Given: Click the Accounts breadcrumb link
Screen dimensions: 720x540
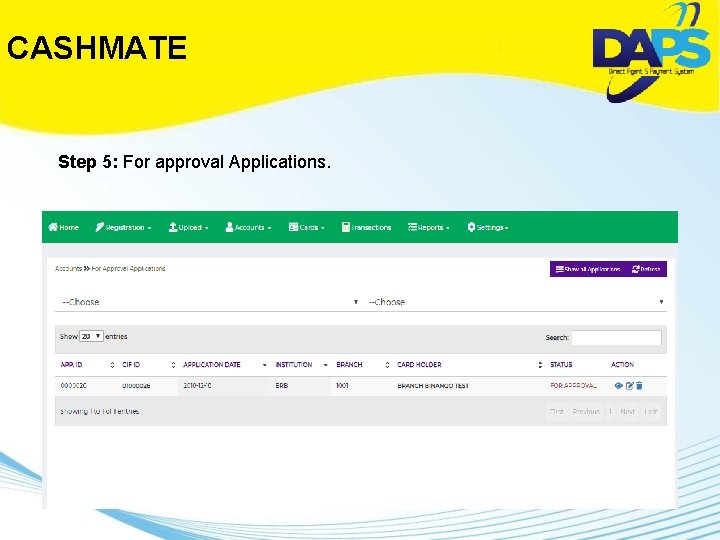Looking at the screenshot, I should [68, 269].
